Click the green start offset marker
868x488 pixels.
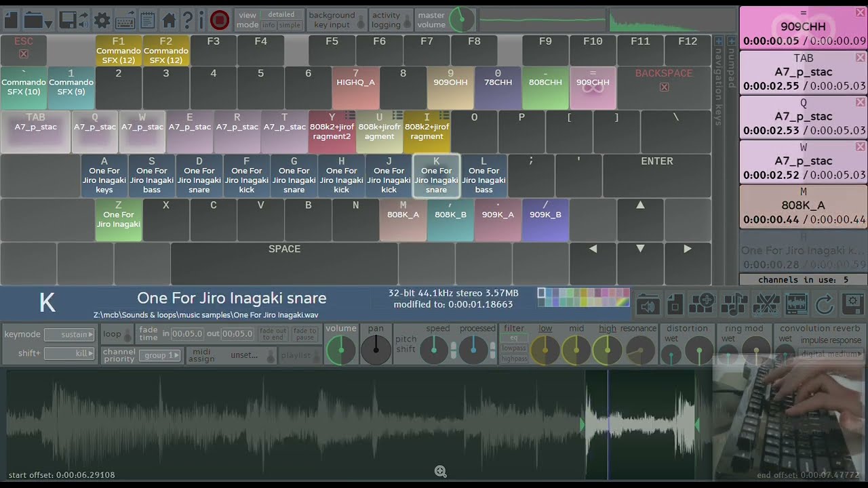click(583, 425)
